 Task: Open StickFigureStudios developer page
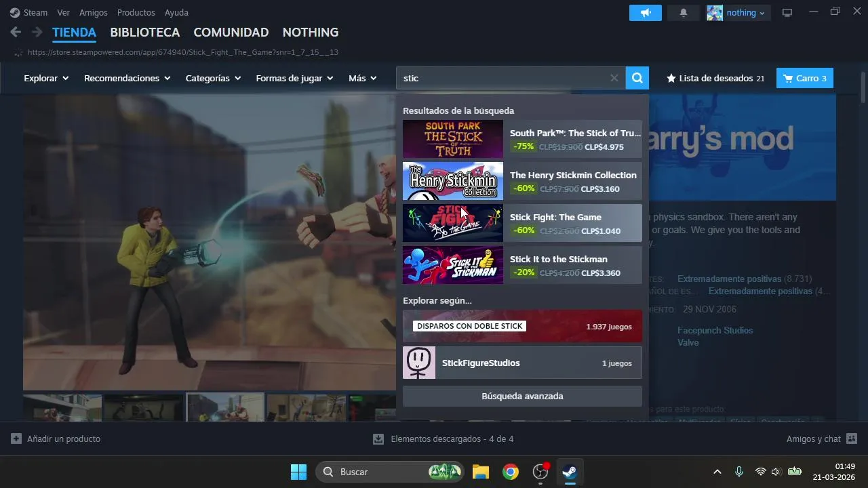(522, 363)
